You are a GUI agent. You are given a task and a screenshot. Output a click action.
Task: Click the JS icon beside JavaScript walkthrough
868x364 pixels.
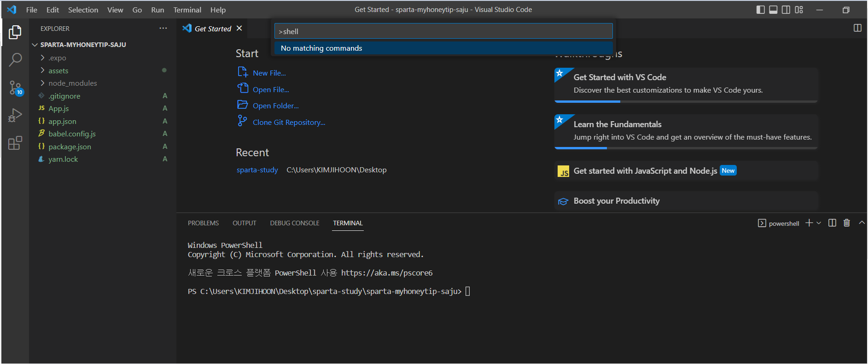[563, 171]
